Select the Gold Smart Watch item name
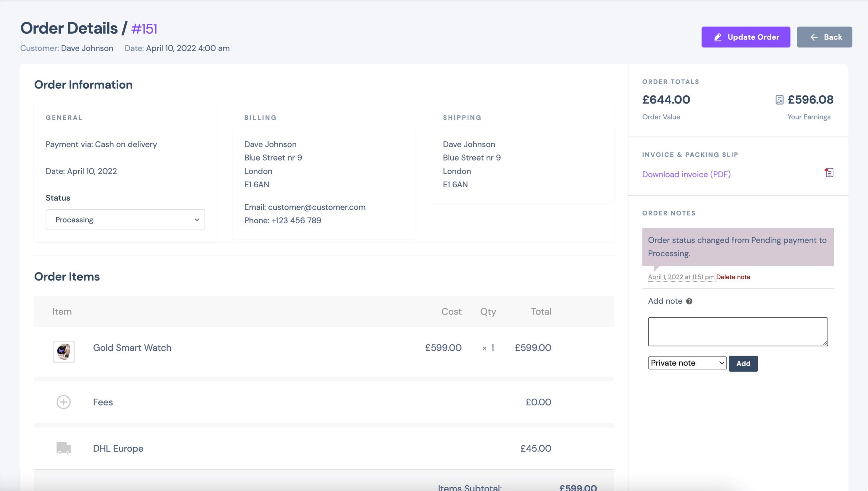868x491 pixels. click(x=132, y=347)
